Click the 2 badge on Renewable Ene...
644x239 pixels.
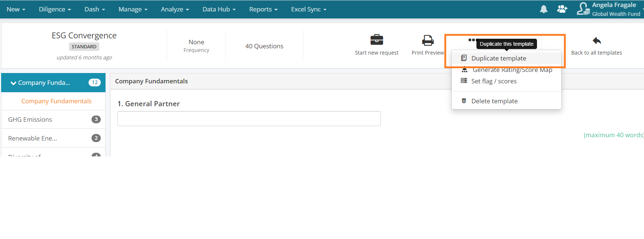[x=96, y=138]
